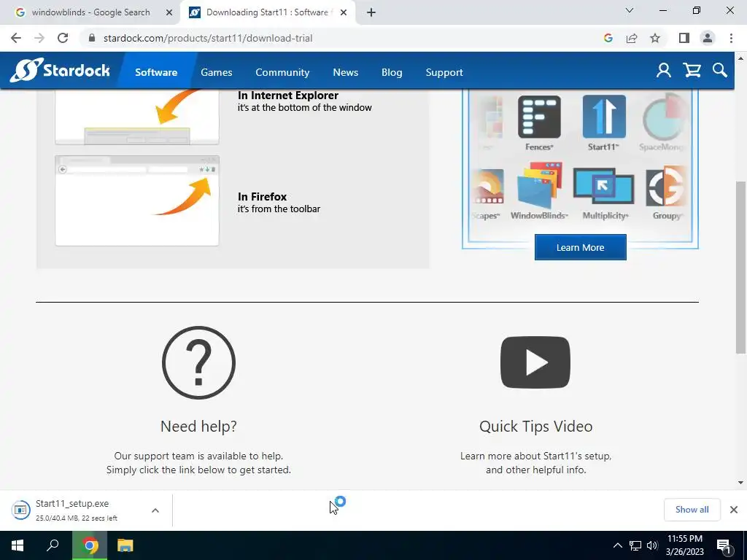Viewport: 747px width, 560px height.
Task: Close the Downloading Start11 tab
Action: pos(344,12)
